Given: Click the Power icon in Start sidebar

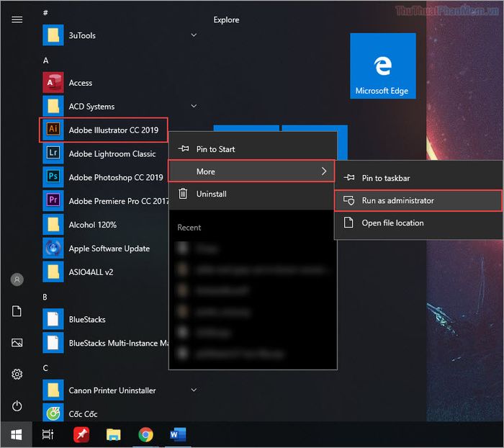Looking at the screenshot, I should point(17,406).
